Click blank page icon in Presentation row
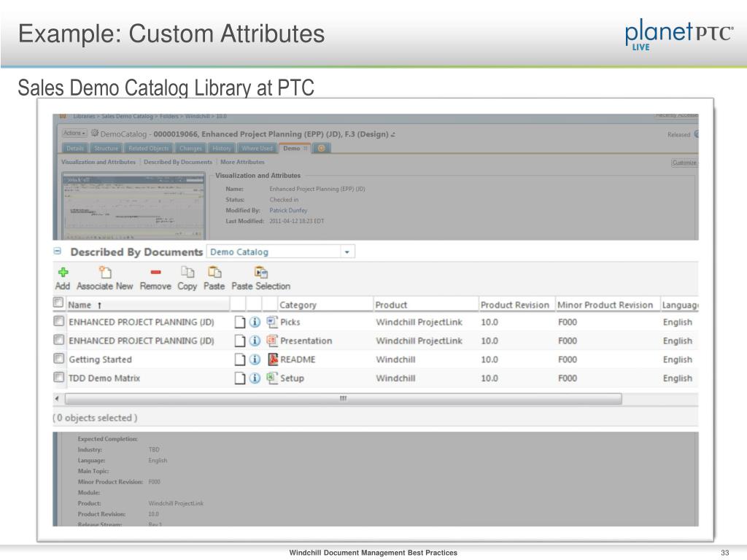This screenshot has height=560, width=747. [240, 341]
